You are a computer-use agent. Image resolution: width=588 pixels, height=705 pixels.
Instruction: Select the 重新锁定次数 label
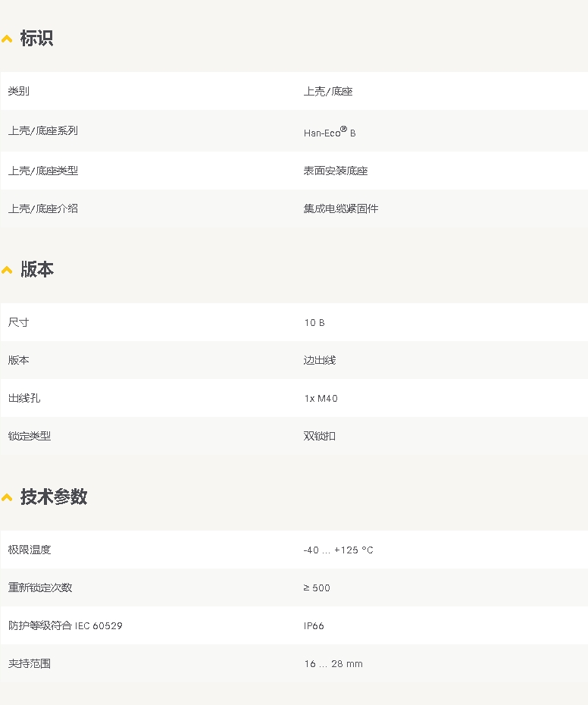(x=40, y=587)
